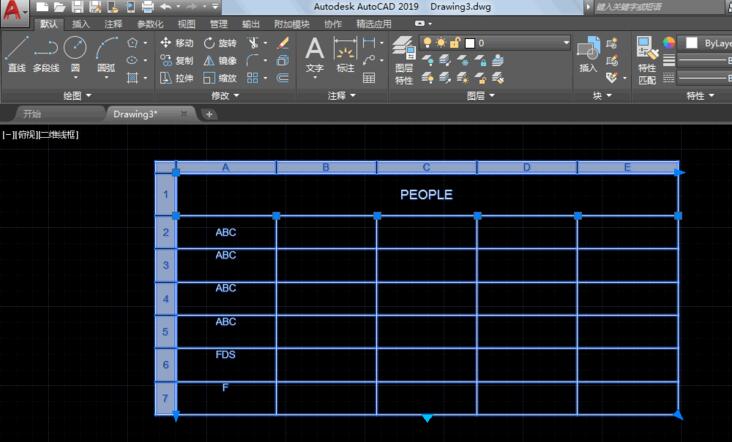
Task: Open the Manage (管理) ribbon tab
Action: click(218, 24)
